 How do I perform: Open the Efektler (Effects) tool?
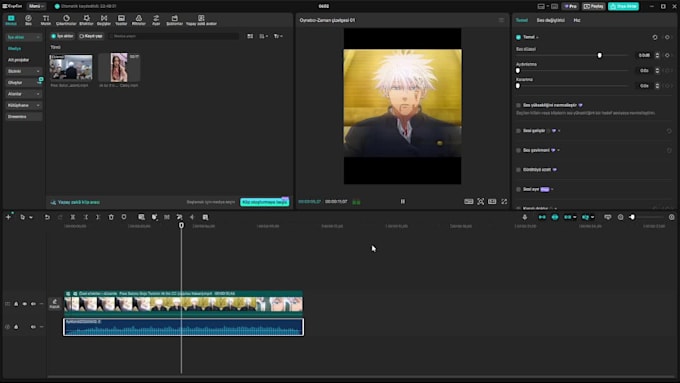[x=86, y=20]
